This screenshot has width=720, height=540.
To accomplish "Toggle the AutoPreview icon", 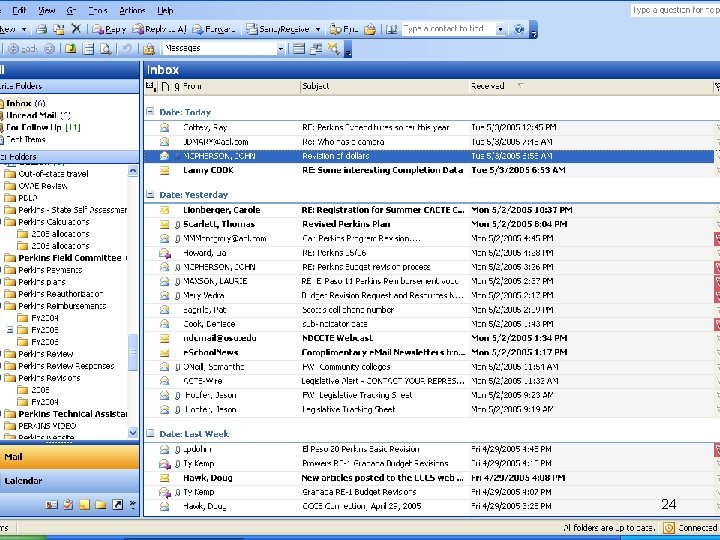I will click(x=333, y=48).
